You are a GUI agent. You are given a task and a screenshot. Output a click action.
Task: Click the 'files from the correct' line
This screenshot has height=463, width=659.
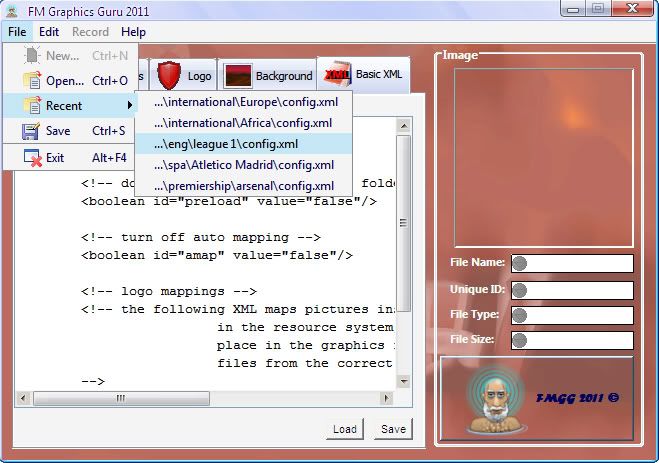point(306,363)
